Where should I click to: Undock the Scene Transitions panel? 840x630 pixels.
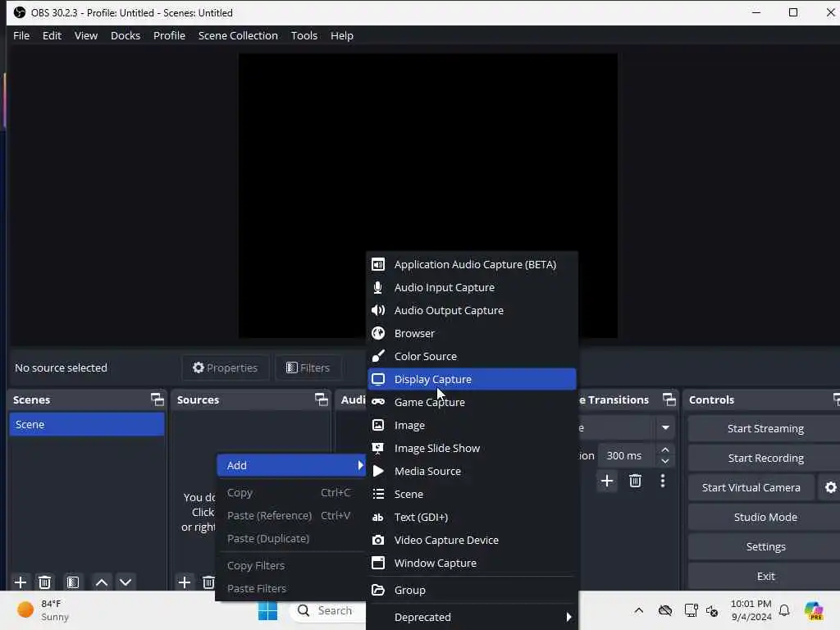669,399
